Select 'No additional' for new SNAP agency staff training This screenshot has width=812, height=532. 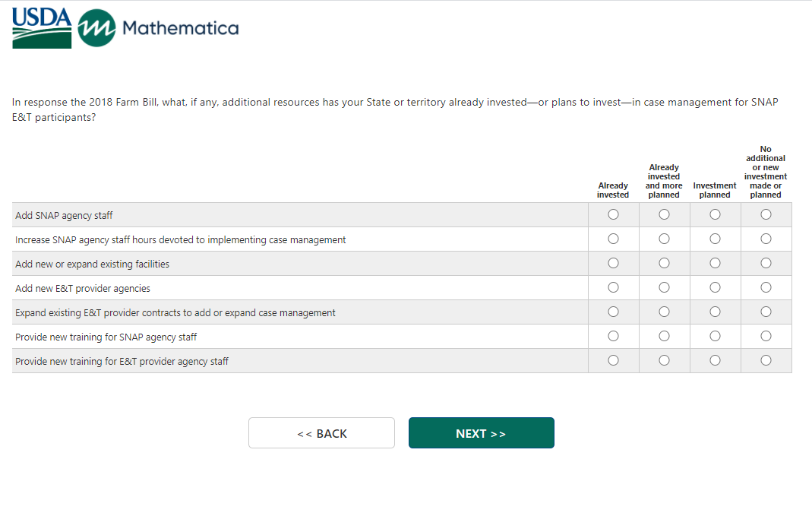pyautogui.click(x=766, y=337)
